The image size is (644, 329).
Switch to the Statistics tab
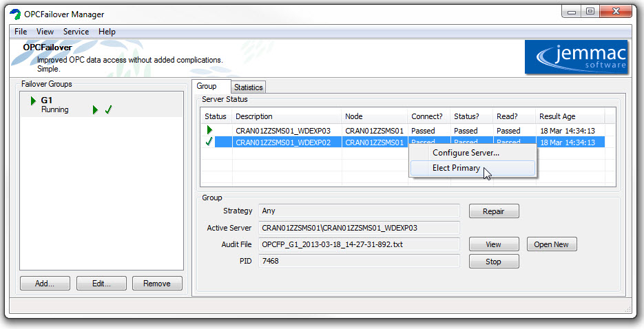click(x=249, y=87)
